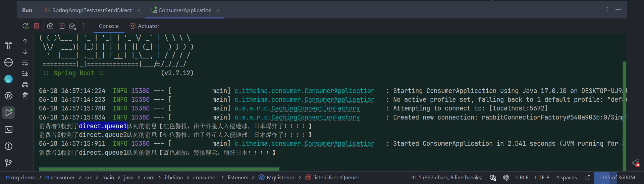
Task: Open the CRLF line separator selector
Action: pyautogui.click(x=522, y=177)
